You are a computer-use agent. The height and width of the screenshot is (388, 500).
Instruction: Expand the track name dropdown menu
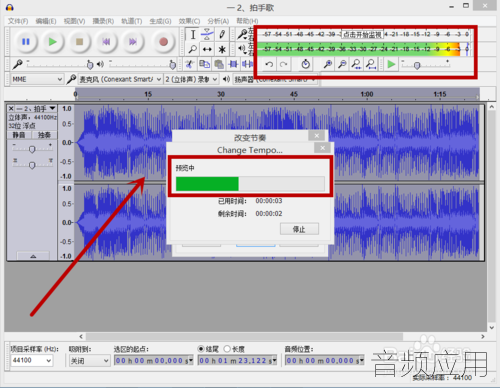coord(52,108)
